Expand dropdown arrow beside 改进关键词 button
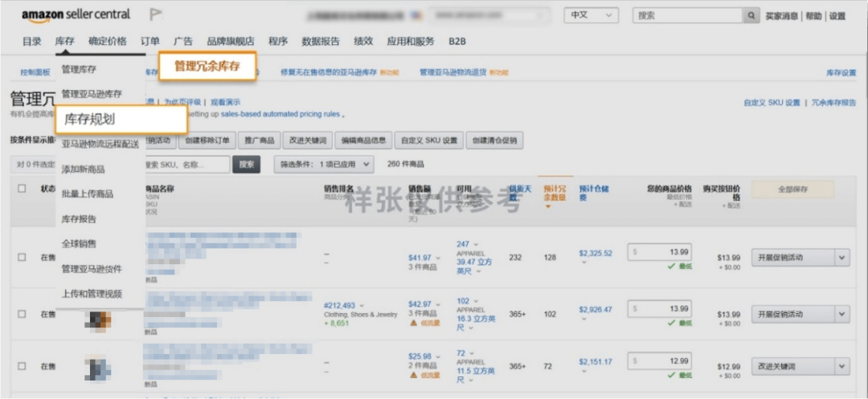 [x=842, y=366]
